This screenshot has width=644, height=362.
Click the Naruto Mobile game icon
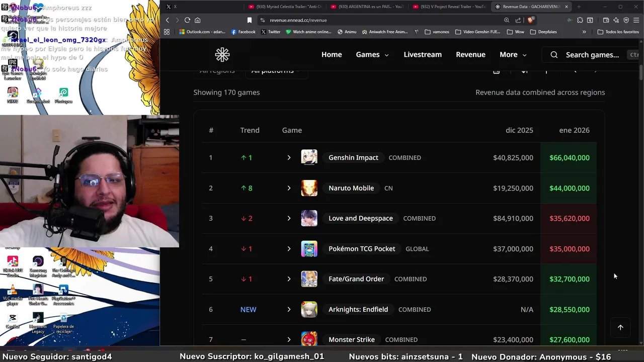coord(309,188)
